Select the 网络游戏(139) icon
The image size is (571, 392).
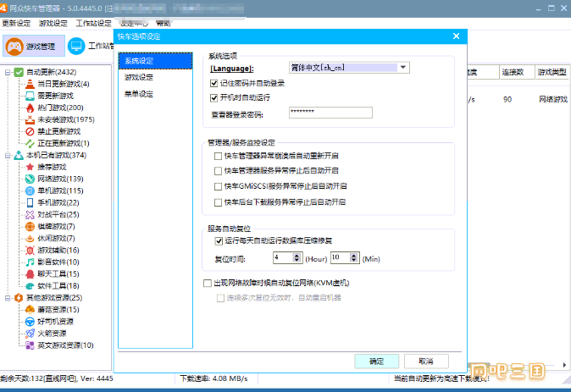point(30,179)
